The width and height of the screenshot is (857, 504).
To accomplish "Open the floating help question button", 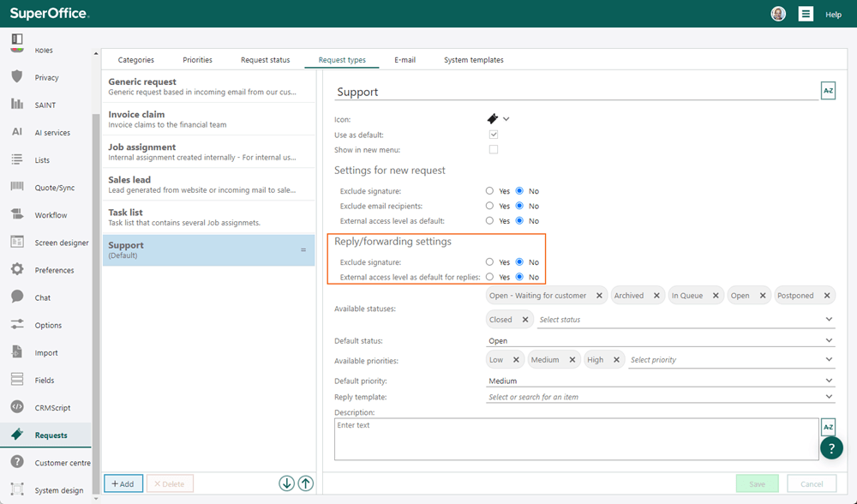I will 831,448.
